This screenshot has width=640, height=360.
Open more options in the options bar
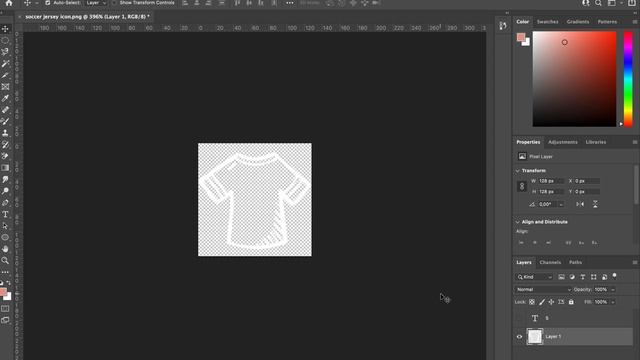pos(289,3)
